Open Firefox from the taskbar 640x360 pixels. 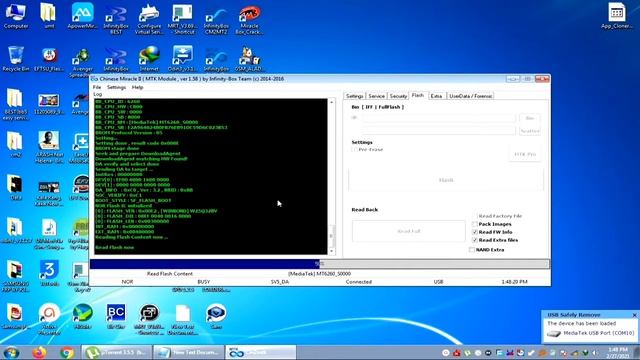39,352
